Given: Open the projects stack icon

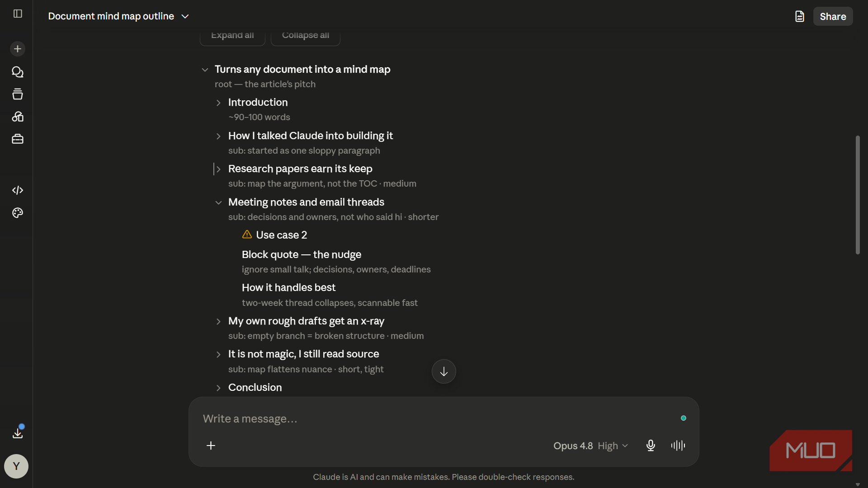Looking at the screenshot, I should click(x=18, y=94).
